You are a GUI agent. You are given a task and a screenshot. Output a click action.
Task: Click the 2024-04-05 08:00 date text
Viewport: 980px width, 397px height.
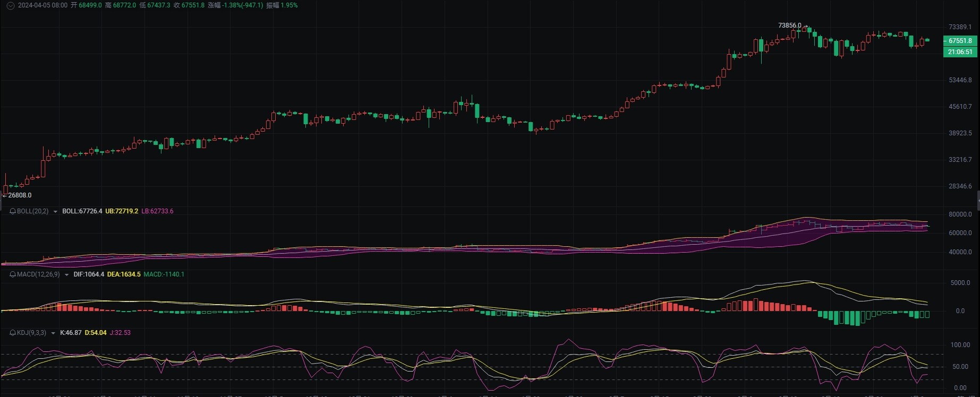point(42,5)
